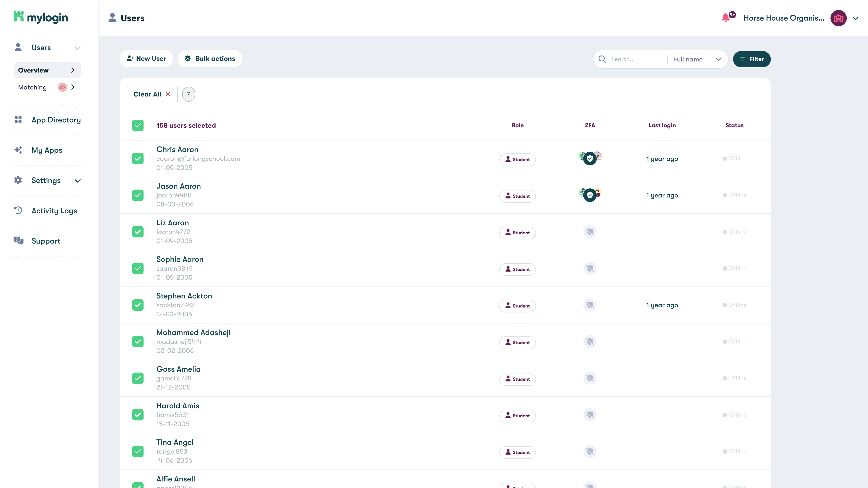This screenshot has width=868, height=488.
Task: Uncheck Liz Aaron's checkbox
Action: pyautogui.click(x=138, y=232)
